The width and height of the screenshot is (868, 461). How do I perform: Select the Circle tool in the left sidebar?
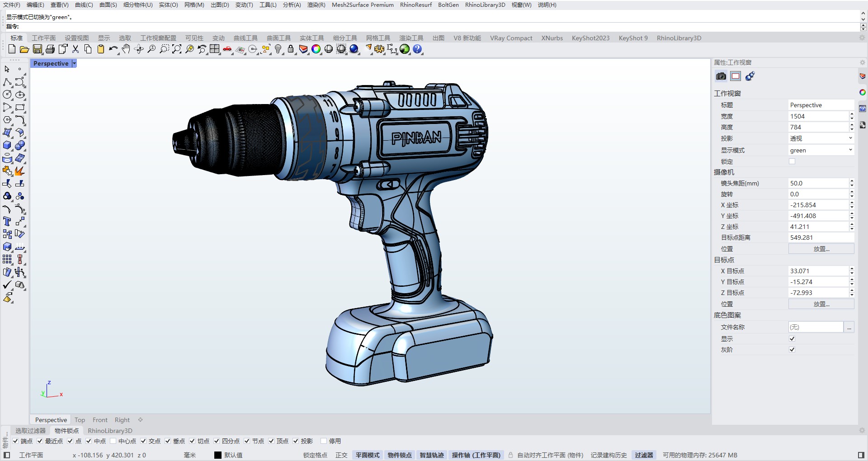click(x=7, y=95)
